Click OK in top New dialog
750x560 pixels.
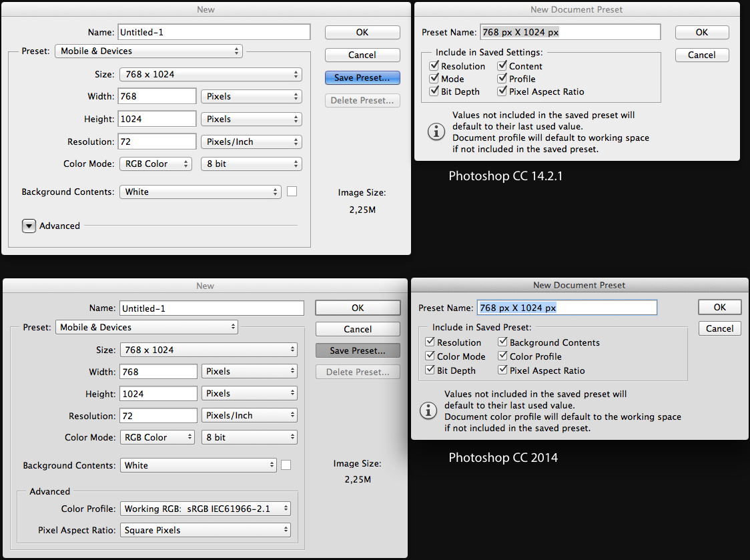[x=362, y=32]
